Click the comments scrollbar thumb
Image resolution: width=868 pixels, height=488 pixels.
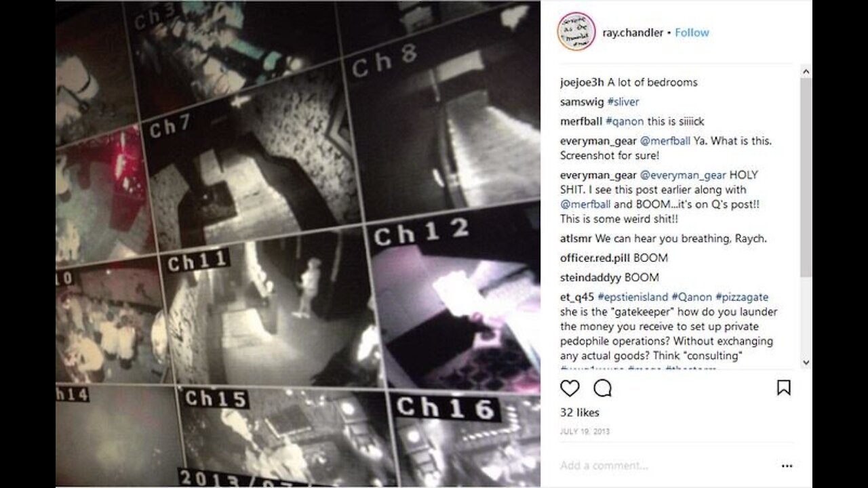tap(806, 178)
